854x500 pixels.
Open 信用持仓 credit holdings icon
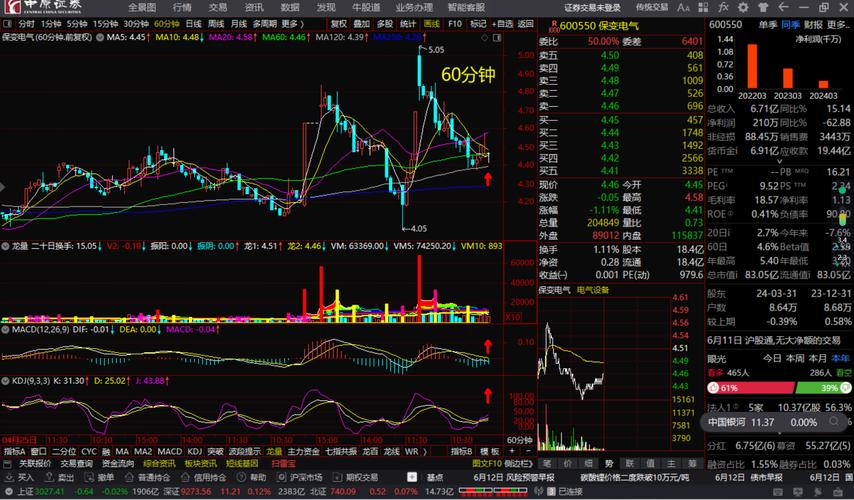185,477
